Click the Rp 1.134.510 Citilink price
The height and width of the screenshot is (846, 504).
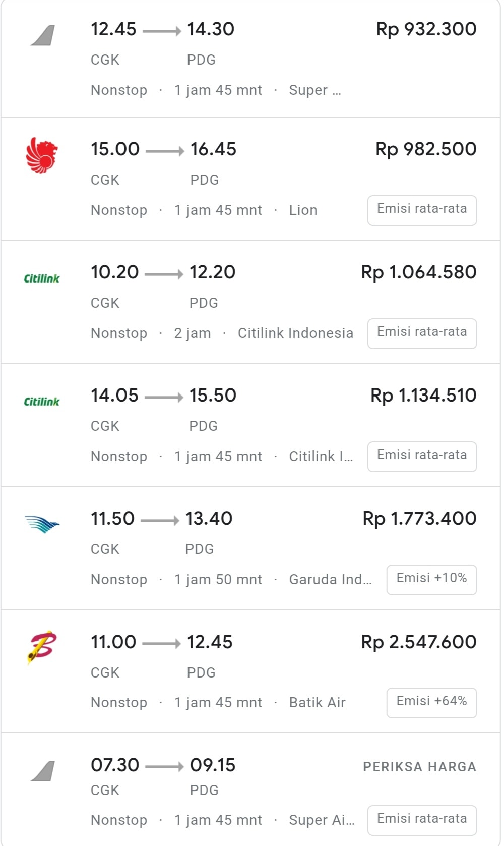pyautogui.click(x=423, y=396)
